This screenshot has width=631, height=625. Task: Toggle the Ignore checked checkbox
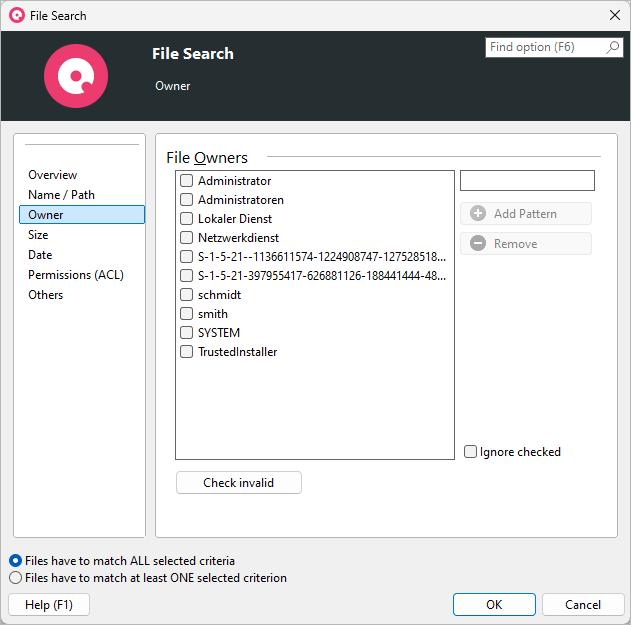[x=471, y=452]
